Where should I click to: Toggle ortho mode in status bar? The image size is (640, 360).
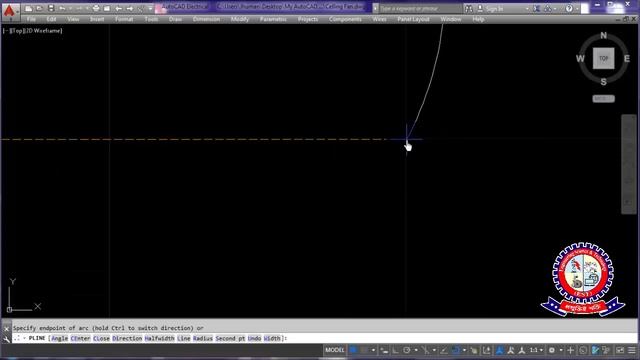tap(395, 350)
